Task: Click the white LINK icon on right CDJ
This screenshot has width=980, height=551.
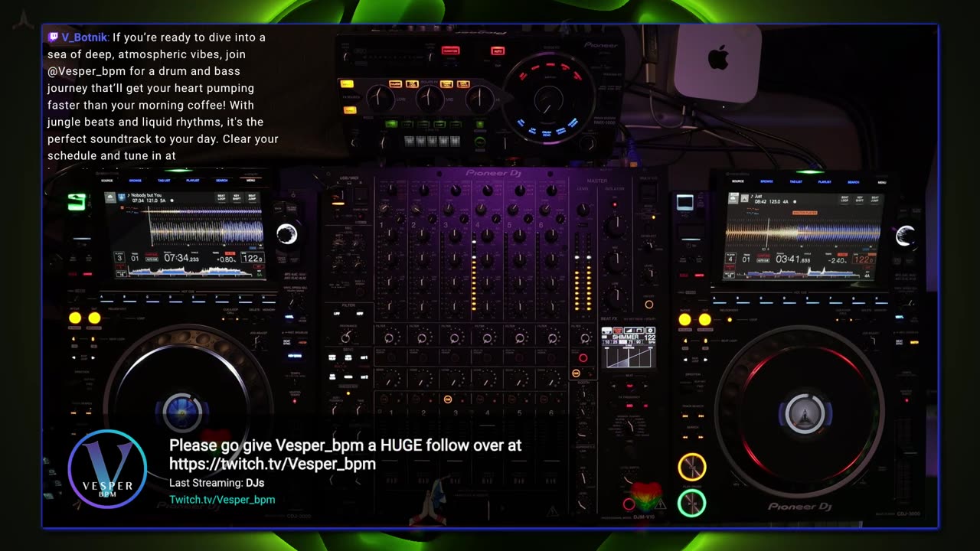Action: [685, 203]
